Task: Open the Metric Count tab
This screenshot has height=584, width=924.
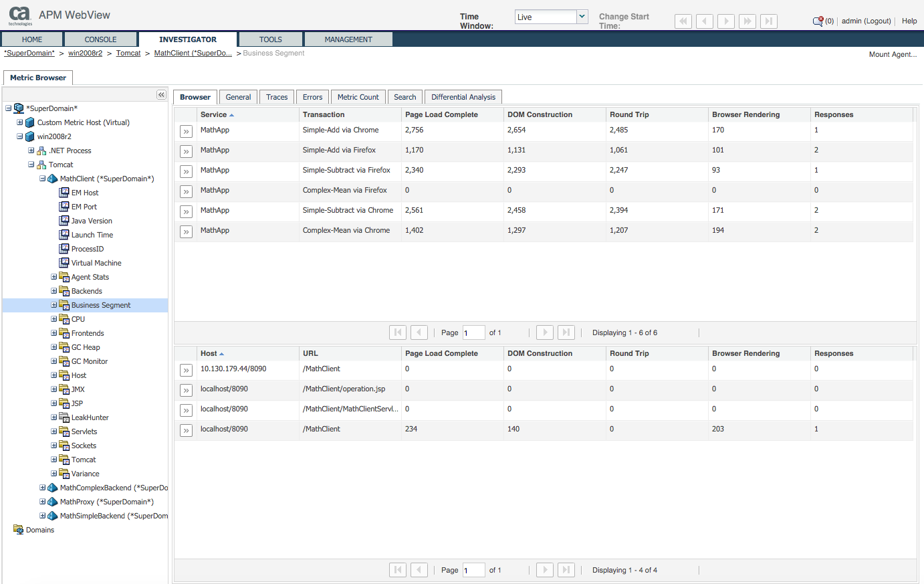Action: pyautogui.click(x=358, y=97)
